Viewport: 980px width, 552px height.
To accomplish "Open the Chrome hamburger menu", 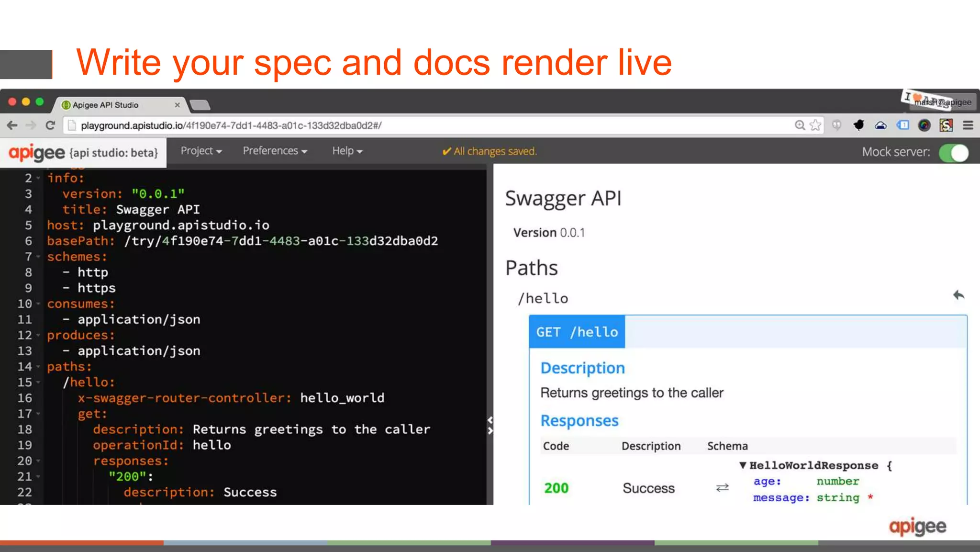I will click(968, 125).
